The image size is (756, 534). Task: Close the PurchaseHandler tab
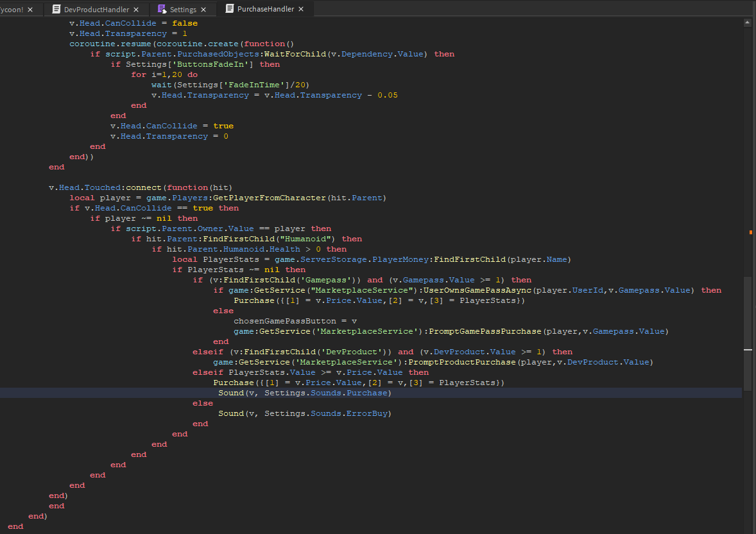tap(302, 9)
